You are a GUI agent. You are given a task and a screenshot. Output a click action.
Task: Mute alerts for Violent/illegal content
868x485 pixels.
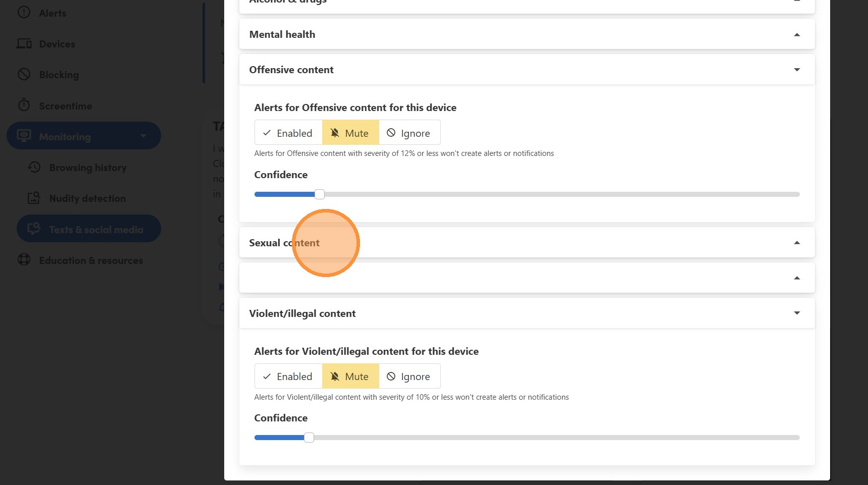(x=350, y=376)
